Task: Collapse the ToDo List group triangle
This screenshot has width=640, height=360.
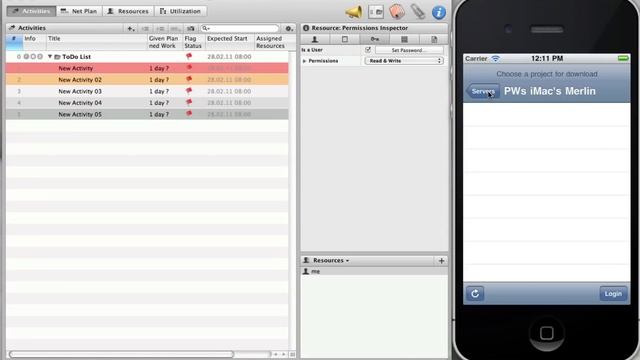Action: [50, 57]
